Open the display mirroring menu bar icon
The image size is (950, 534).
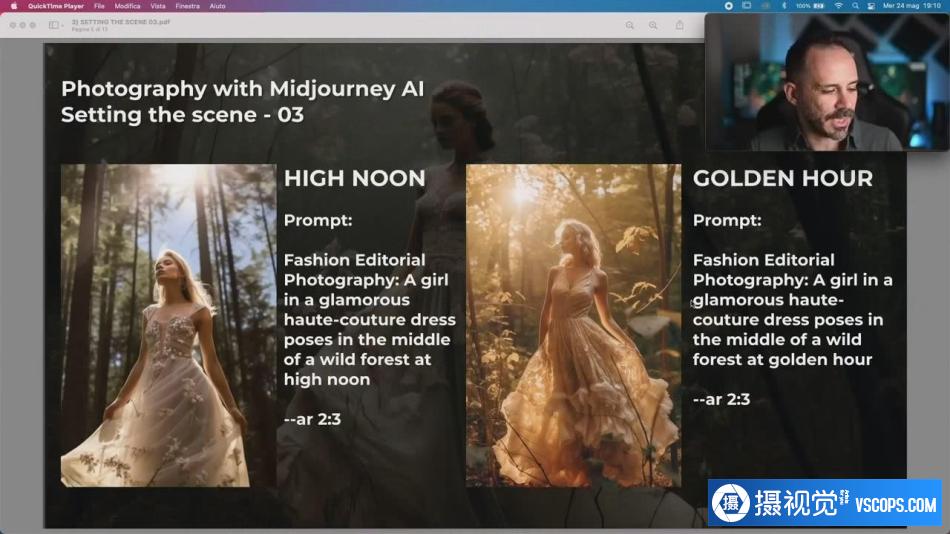[746, 6]
